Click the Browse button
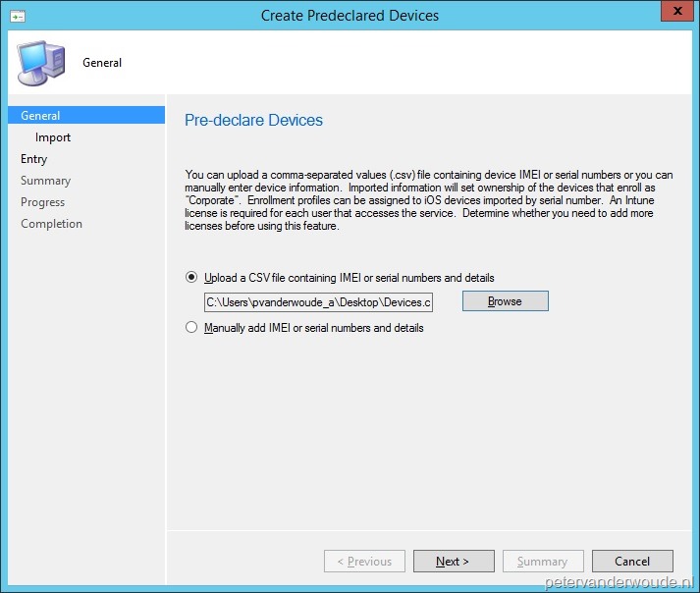Viewport: 700px width, 593px height. coord(506,301)
